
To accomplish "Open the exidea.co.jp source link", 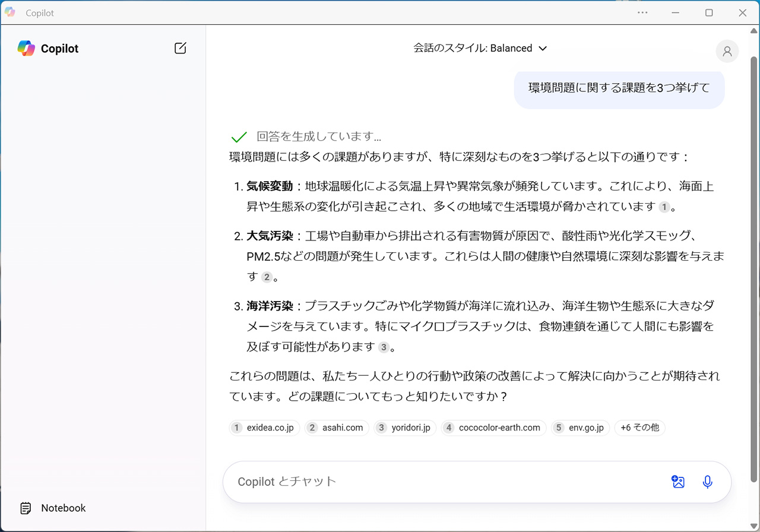I will 264,427.
